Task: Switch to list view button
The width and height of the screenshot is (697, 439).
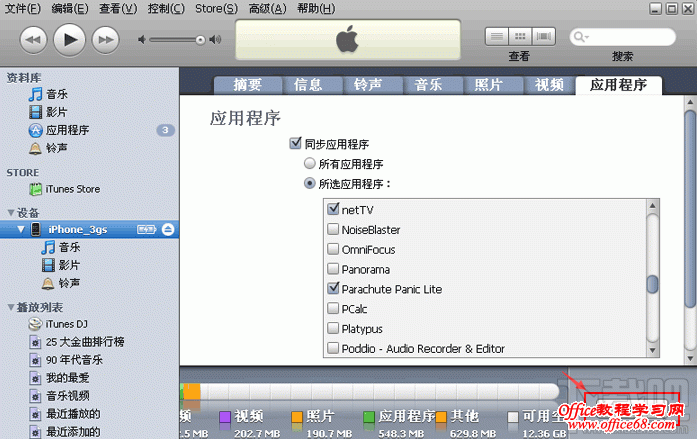Action: 497,36
